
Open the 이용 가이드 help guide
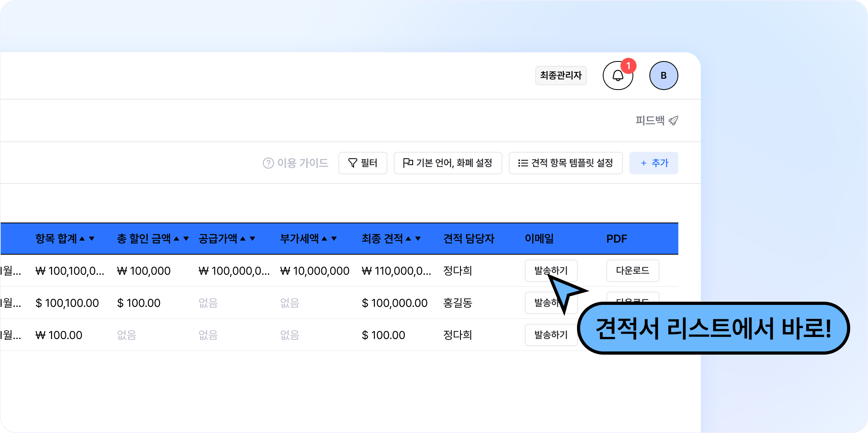[295, 163]
